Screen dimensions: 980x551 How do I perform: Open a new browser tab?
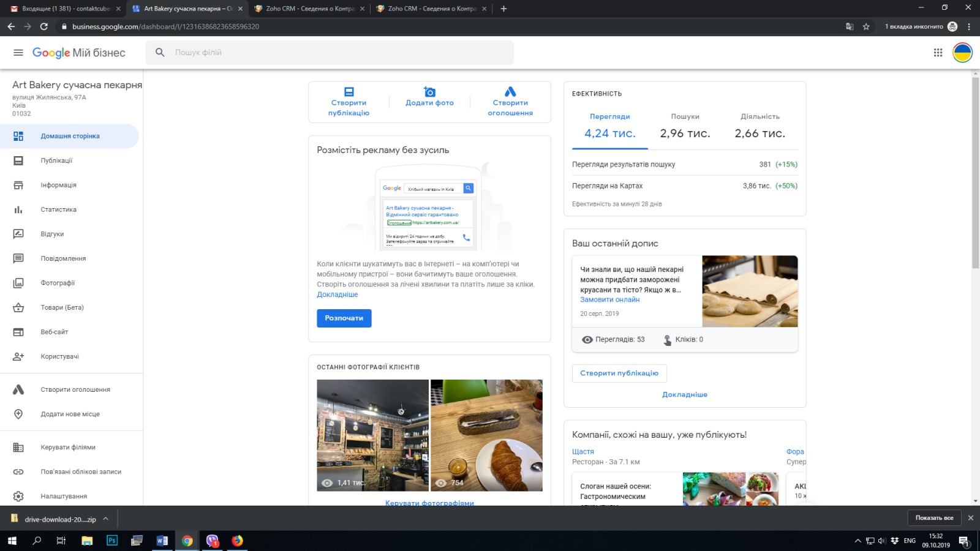(x=503, y=9)
